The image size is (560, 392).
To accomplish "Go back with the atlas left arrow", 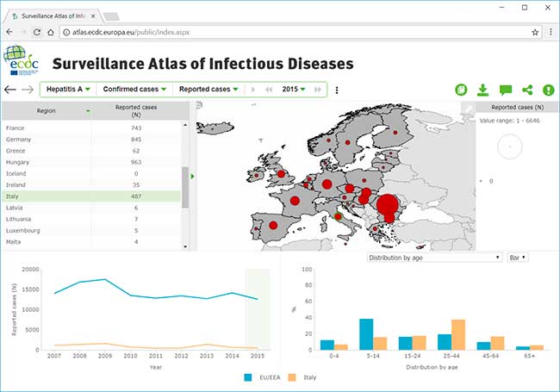I will tap(10, 90).
